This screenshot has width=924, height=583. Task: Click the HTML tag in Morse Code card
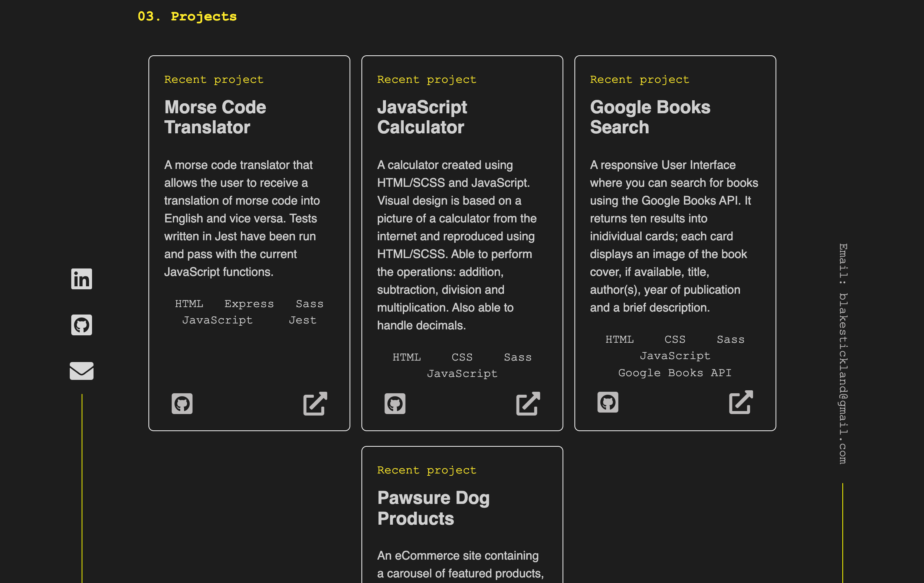coord(189,304)
